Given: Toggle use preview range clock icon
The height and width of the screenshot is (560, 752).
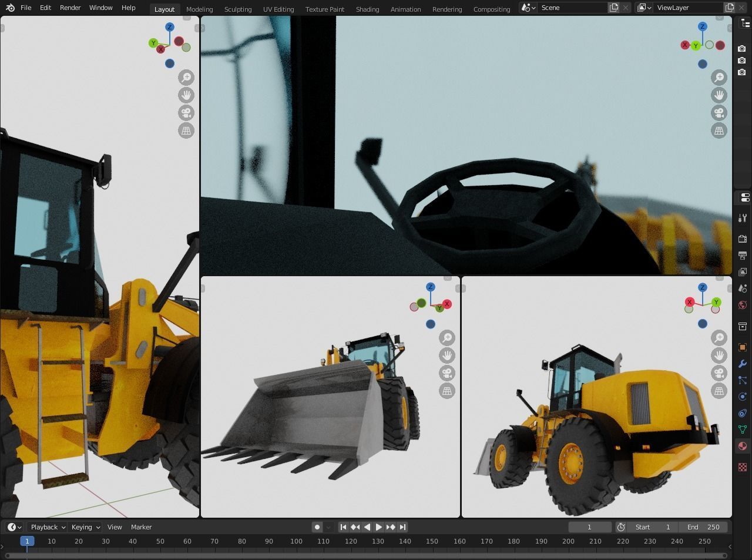Looking at the screenshot, I should point(621,527).
